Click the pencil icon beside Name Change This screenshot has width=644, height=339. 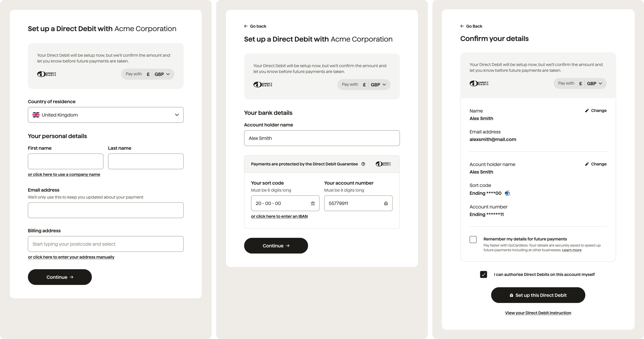tap(587, 111)
